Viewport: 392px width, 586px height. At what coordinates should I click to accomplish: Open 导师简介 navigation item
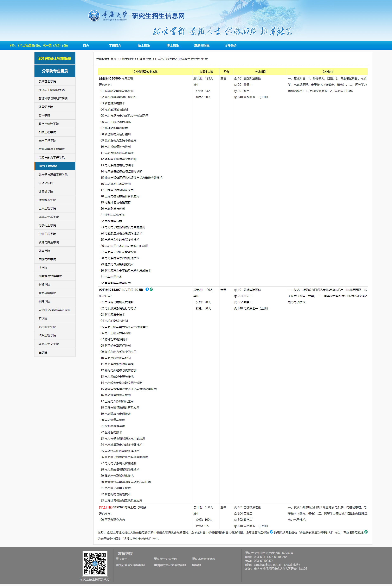pos(231,45)
